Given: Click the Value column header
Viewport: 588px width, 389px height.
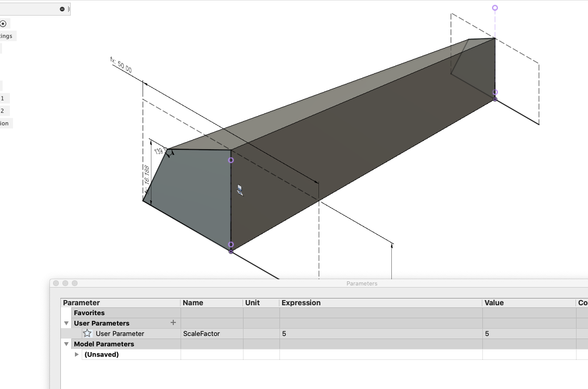Looking at the screenshot, I should [529, 303].
